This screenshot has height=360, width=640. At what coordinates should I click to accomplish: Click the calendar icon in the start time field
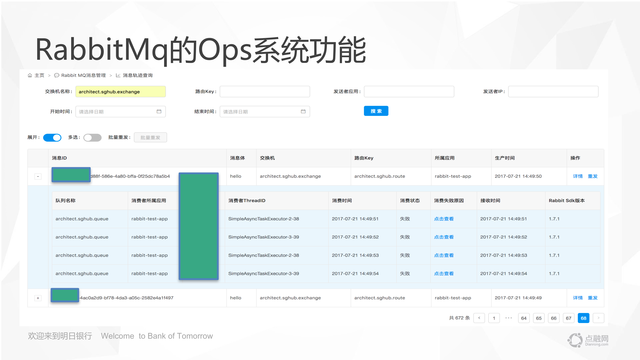click(x=159, y=111)
